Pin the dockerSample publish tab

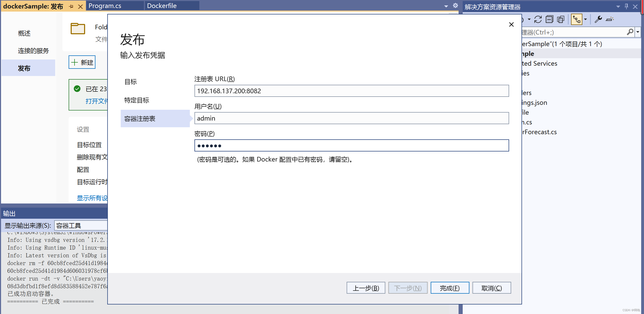click(71, 6)
